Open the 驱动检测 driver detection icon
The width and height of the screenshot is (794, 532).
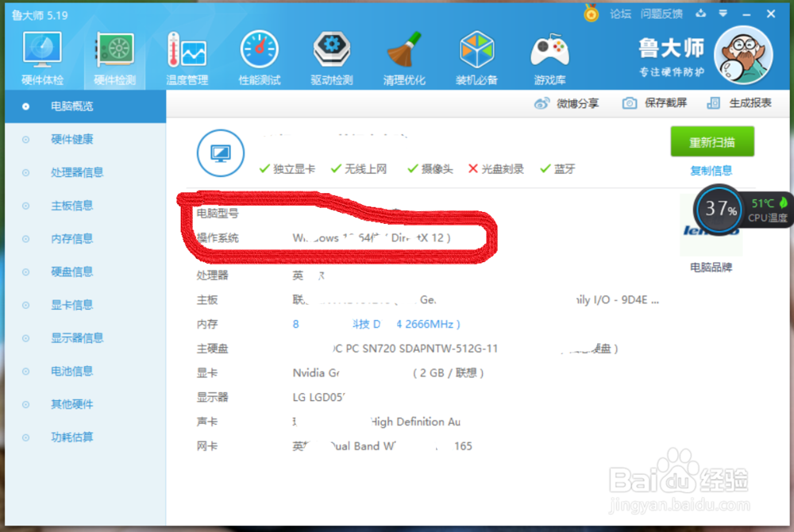click(x=332, y=58)
